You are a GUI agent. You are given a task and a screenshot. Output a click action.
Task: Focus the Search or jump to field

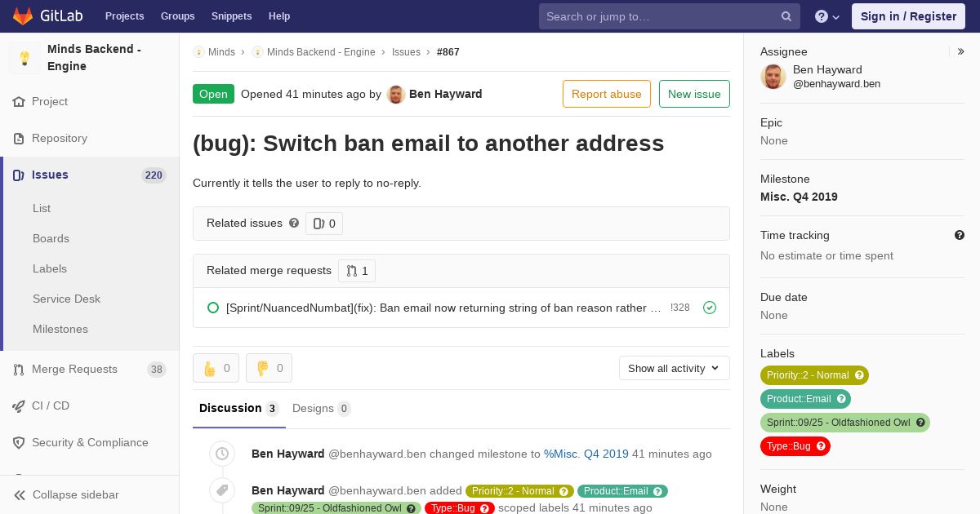[x=670, y=16]
